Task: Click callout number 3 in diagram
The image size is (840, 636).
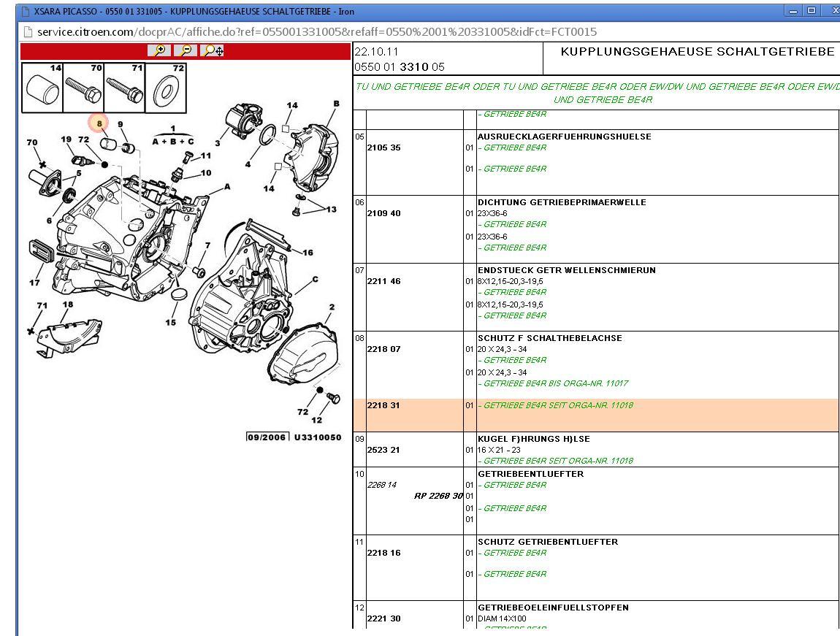Action: [218, 143]
